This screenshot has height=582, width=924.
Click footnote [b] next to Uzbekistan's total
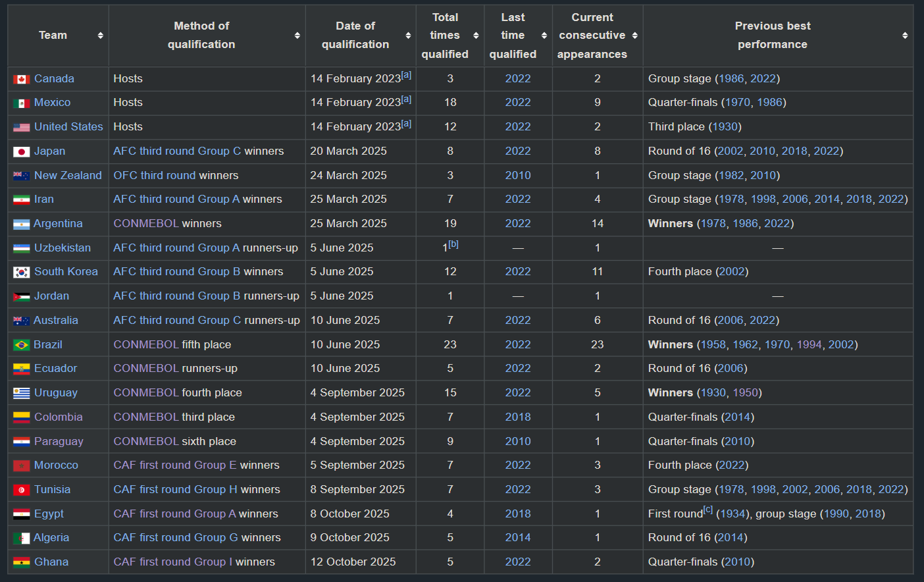point(453,244)
